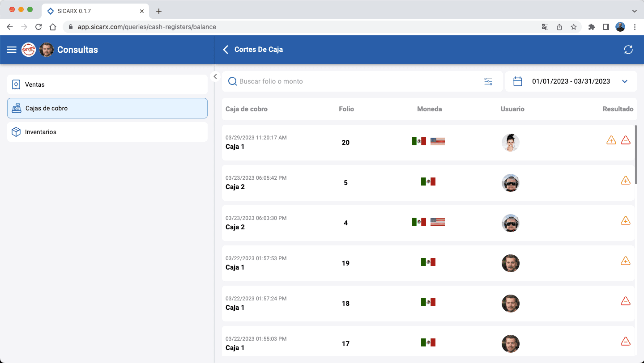This screenshot has height=363, width=644.
Task: Click the orange plus result icon for folio 5
Action: coord(626,181)
